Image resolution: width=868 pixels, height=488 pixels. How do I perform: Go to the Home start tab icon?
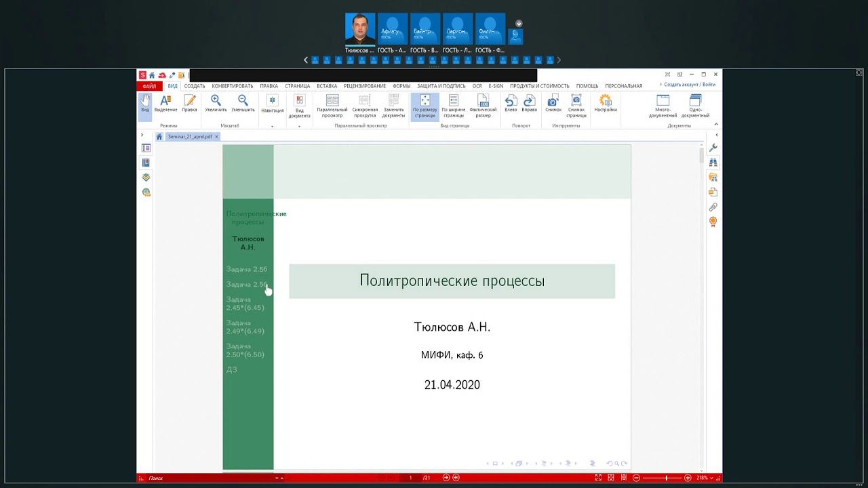159,136
